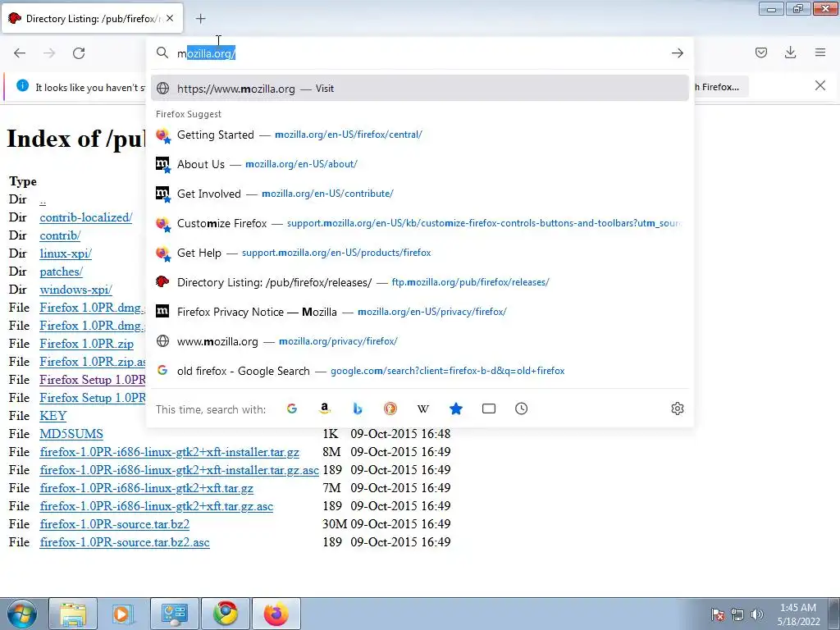Open contrib-localized/ directory
This screenshot has width=840, height=630.
(85, 217)
